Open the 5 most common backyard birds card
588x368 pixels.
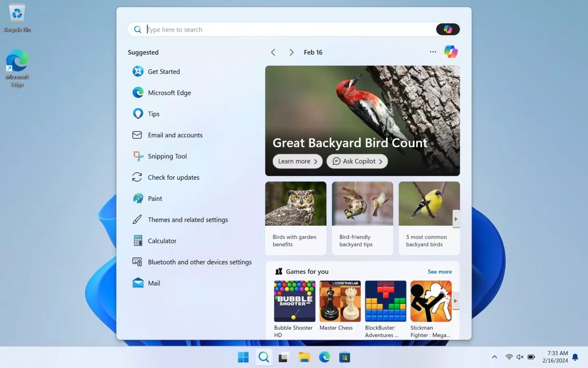(x=429, y=218)
